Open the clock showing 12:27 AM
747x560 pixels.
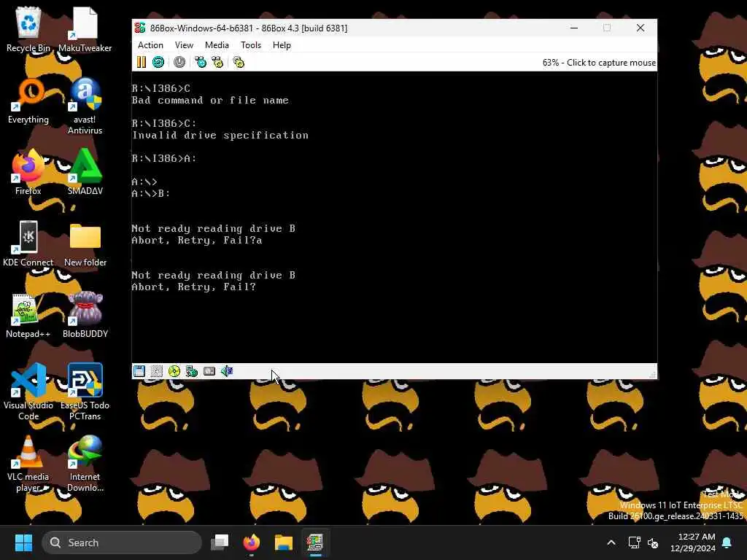(692, 542)
